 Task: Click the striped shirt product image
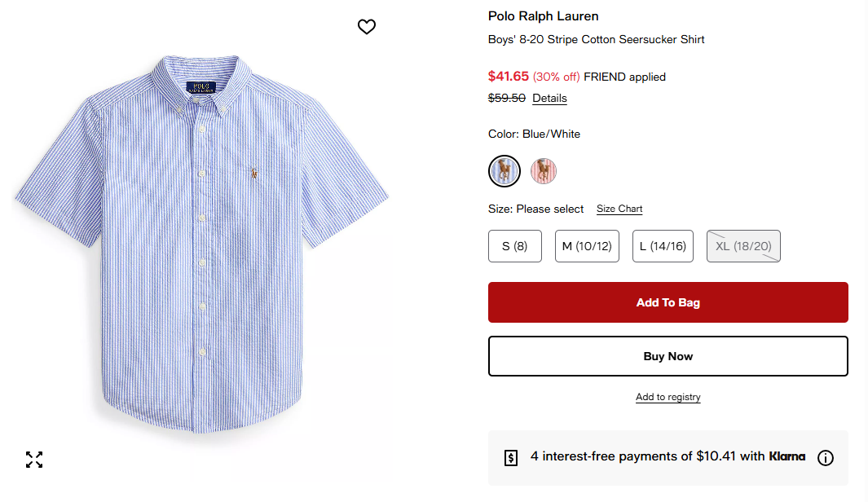click(x=201, y=244)
